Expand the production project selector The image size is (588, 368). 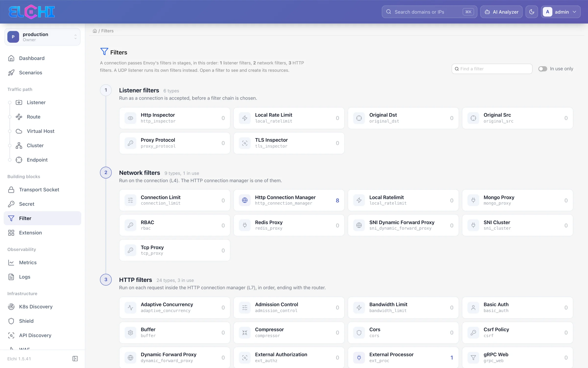coord(42,37)
